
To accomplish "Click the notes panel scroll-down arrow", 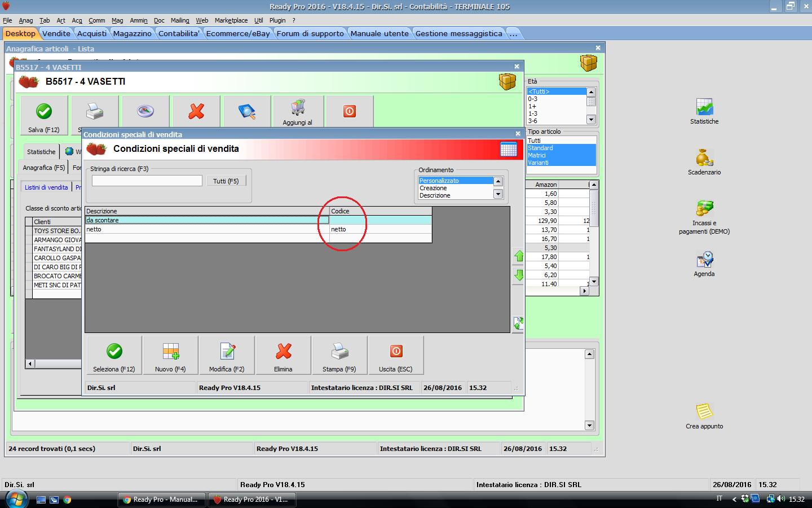I will pos(589,426).
